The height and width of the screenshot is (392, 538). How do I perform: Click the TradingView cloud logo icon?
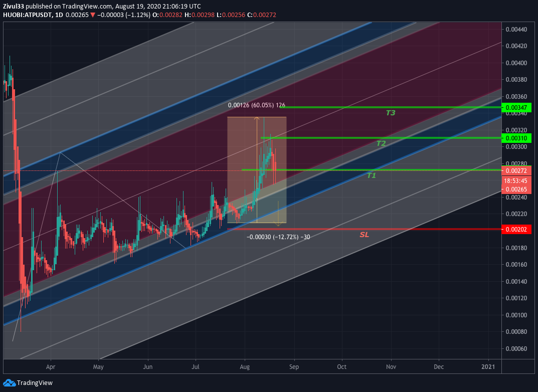point(9,383)
